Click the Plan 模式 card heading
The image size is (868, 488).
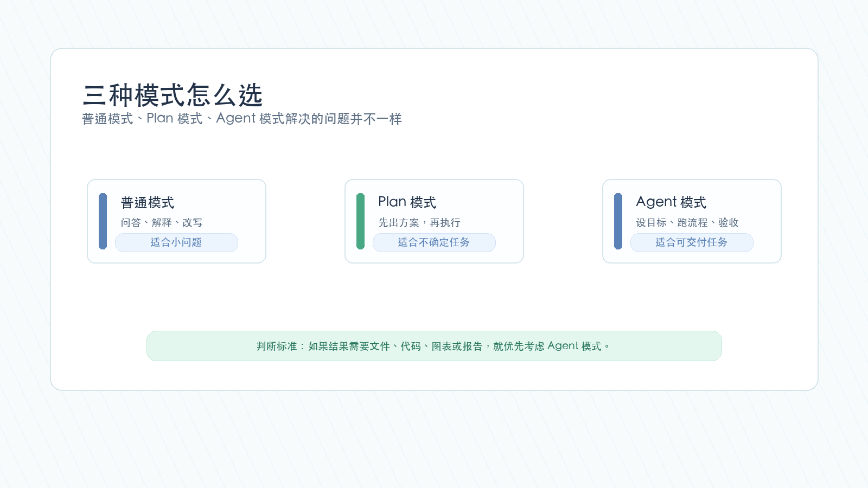[407, 202]
